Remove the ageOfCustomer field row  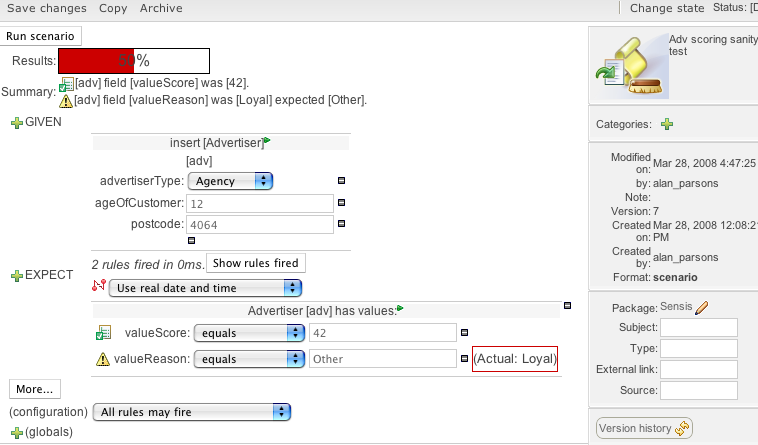[341, 203]
